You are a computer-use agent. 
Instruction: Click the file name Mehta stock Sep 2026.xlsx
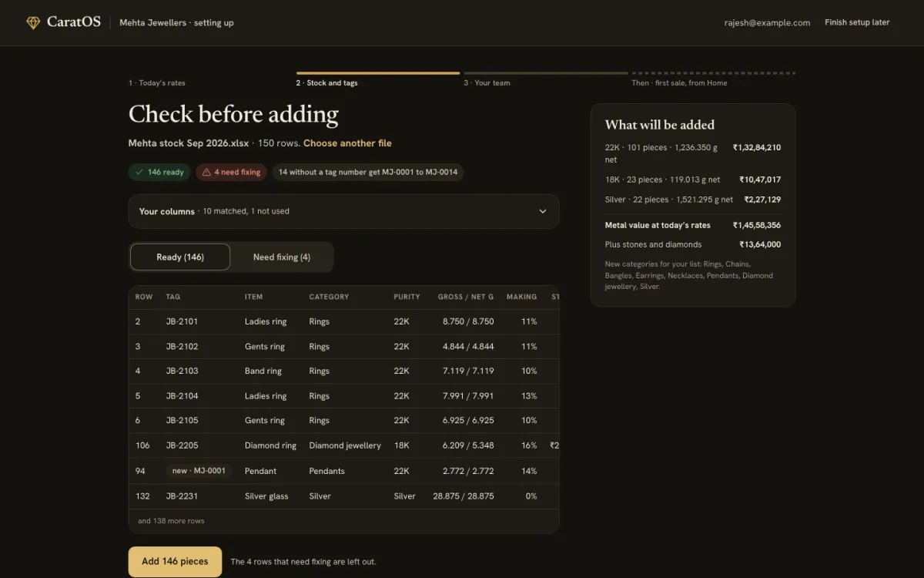[x=189, y=143]
